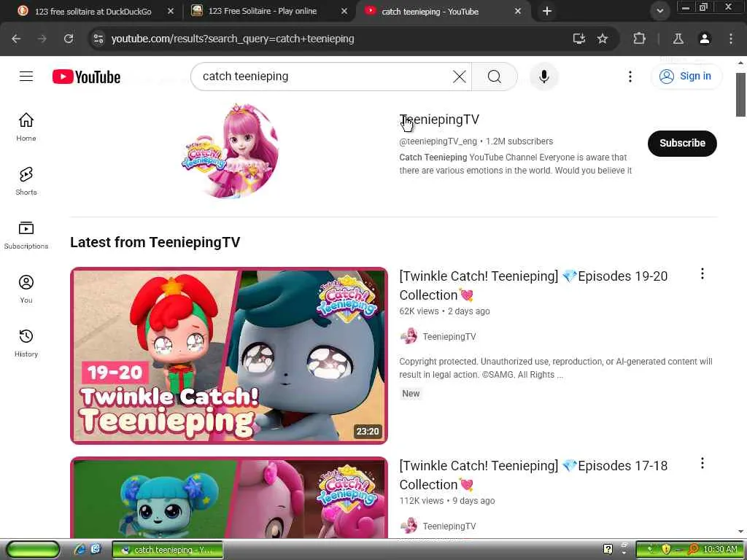Open the YouTube hamburger guide menu
747x560 pixels.
[x=26, y=76]
